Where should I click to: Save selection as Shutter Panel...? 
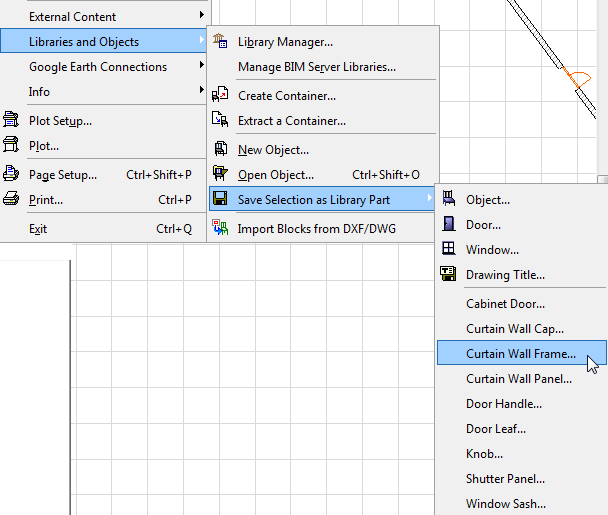[x=522, y=479]
